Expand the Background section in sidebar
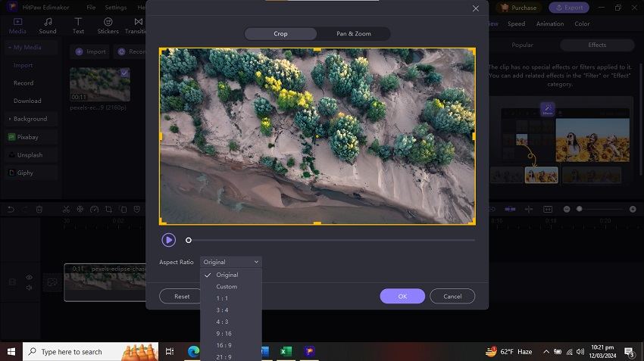The image size is (644, 361). 30,119
